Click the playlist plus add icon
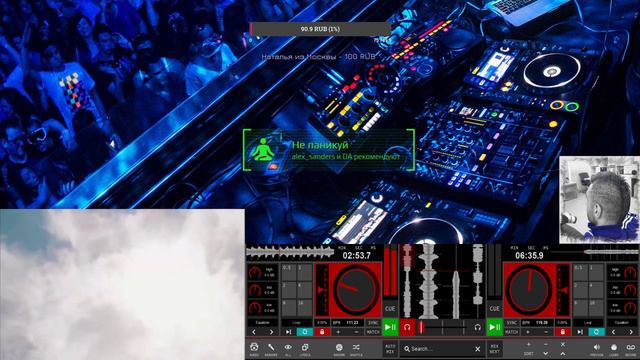Viewport: 640px width, 360px height. (x=529, y=344)
